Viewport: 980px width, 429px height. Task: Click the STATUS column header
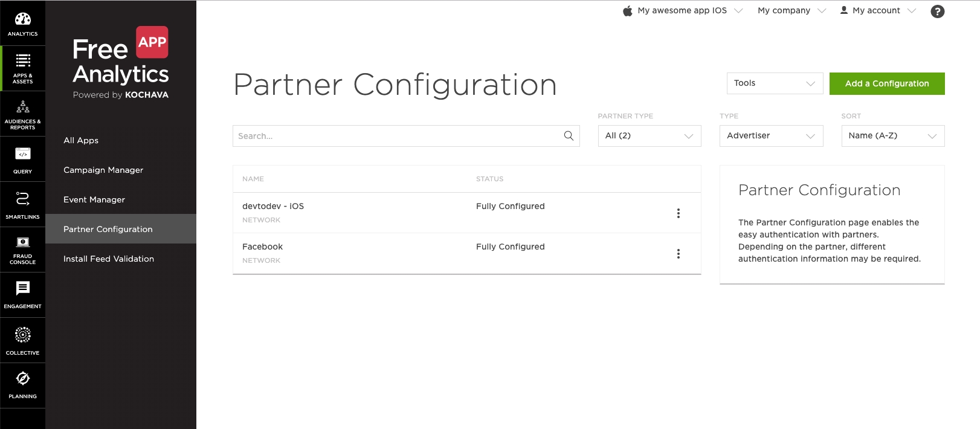click(x=489, y=179)
